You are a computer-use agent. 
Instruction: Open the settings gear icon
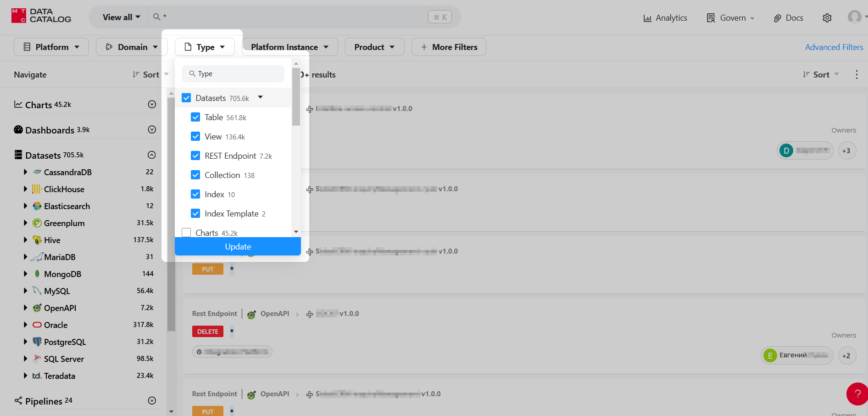click(827, 18)
